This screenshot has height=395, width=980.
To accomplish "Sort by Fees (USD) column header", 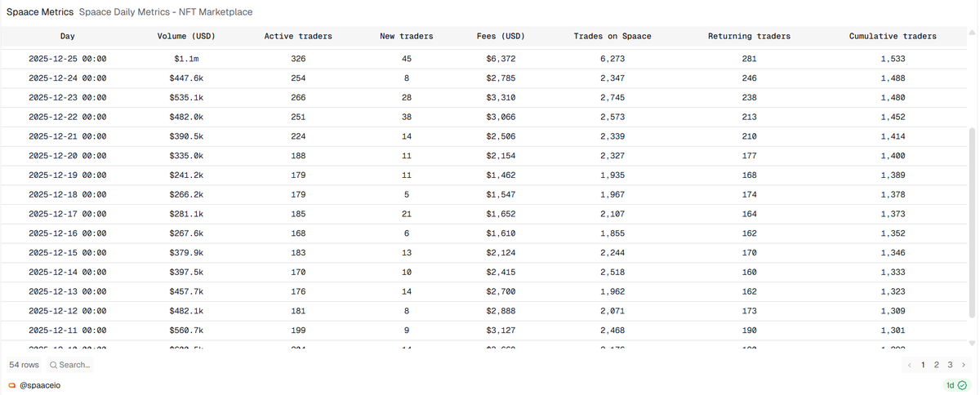I will [x=501, y=36].
